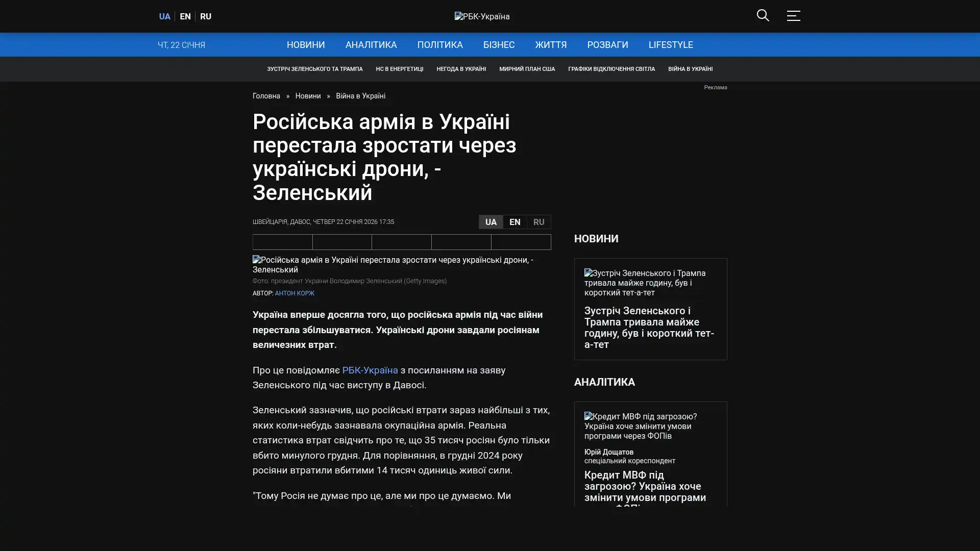Go to the ПОЛІТИКА menu item
Viewport: 980px width, 551px height.
tap(440, 45)
